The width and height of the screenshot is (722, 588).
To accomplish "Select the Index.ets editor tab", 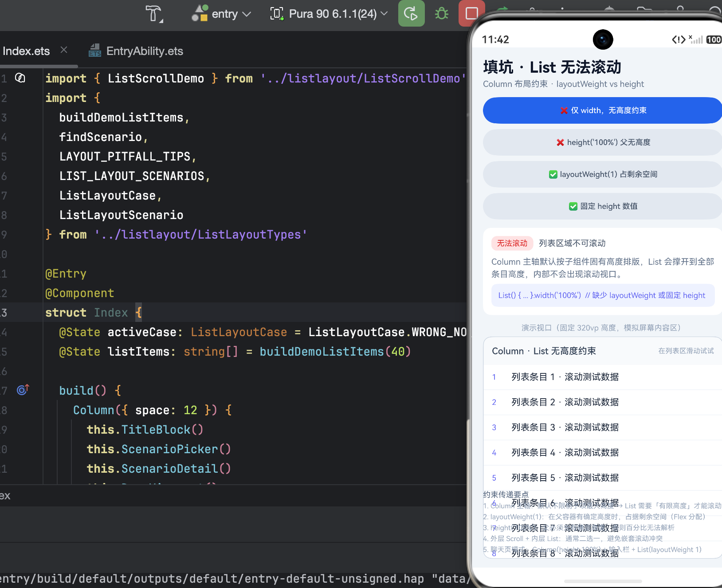I will click(26, 51).
